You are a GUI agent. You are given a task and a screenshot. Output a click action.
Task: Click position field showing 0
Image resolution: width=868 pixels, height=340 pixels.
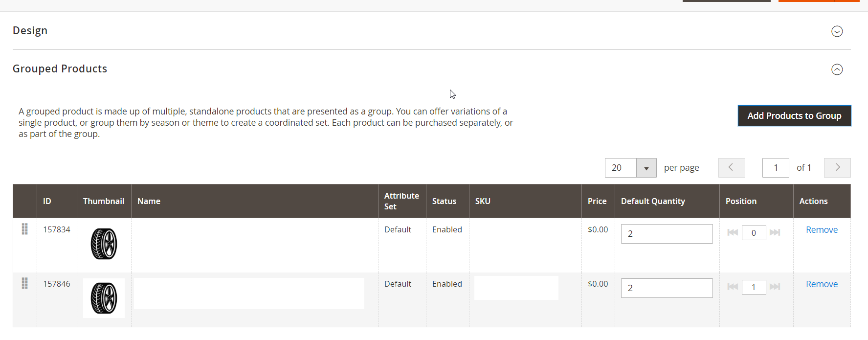[753, 233]
